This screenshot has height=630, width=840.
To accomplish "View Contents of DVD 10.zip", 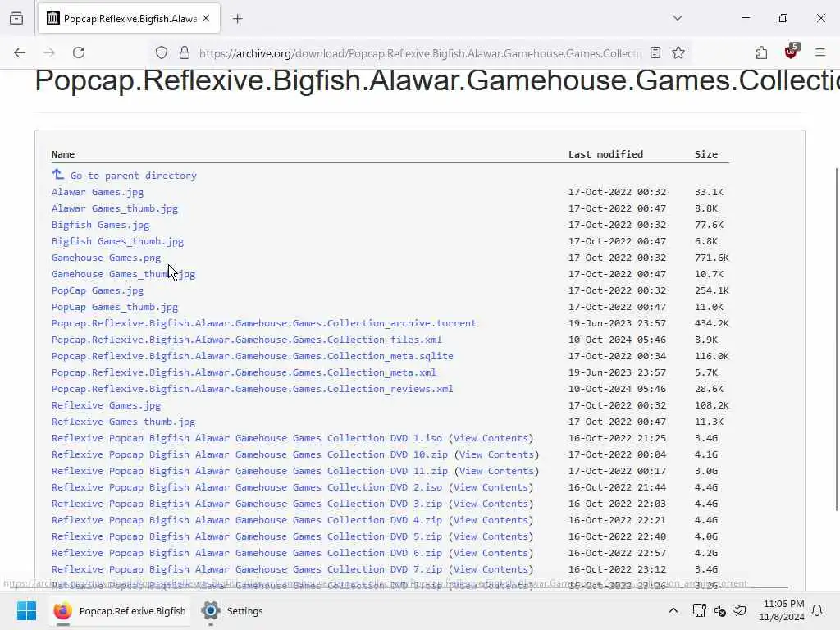I will (496, 454).
